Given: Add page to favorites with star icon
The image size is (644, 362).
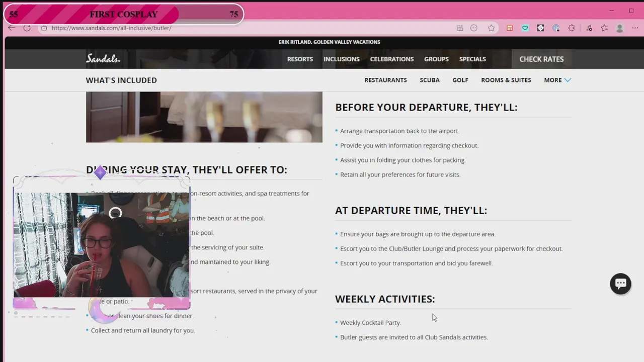Looking at the screenshot, I should coord(492,28).
